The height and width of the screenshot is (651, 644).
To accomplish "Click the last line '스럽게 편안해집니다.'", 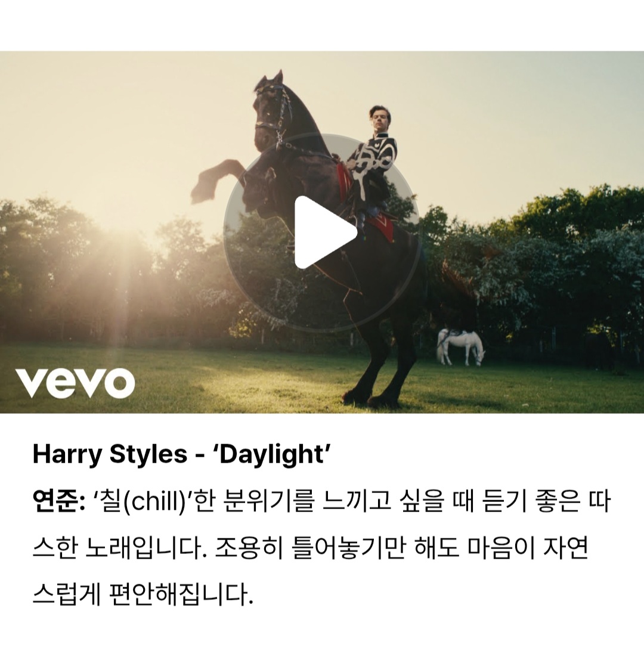I will click(x=143, y=594).
